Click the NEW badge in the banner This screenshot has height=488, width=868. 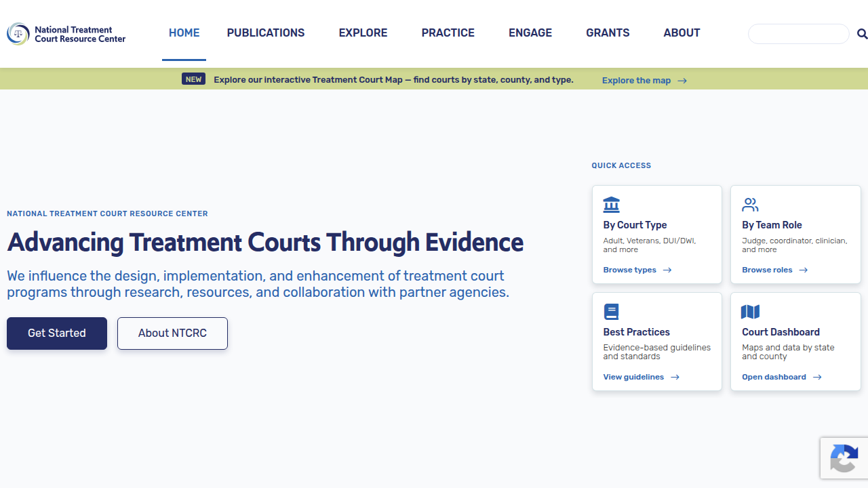(x=193, y=79)
